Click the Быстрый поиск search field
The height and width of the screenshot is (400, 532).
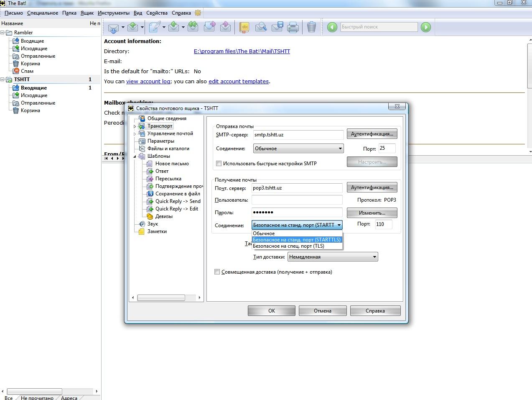tap(379, 27)
